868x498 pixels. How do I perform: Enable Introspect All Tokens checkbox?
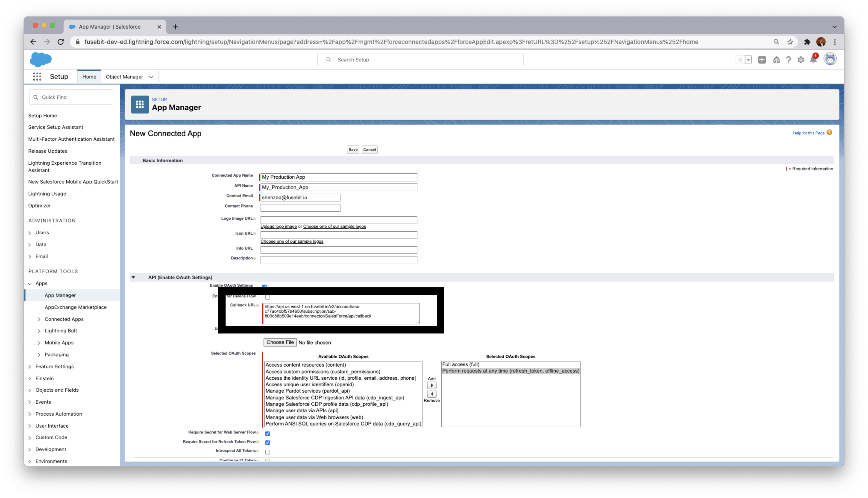tap(268, 452)
